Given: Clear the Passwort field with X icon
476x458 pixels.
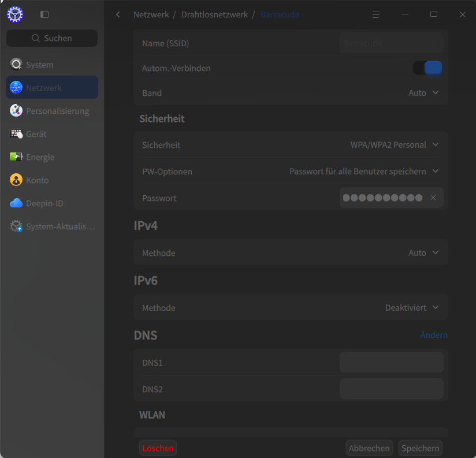Looking at the screenshot, I should coord(433,198).
